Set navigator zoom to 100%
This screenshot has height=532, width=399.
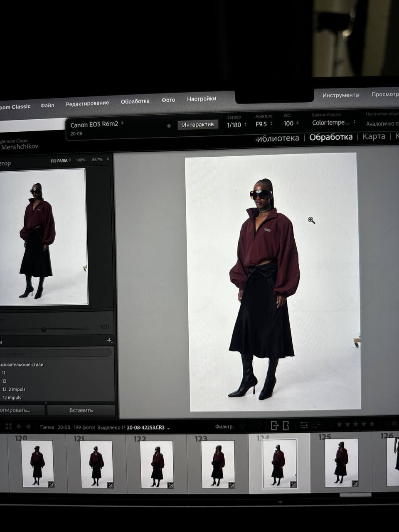(x=81, y=160)
